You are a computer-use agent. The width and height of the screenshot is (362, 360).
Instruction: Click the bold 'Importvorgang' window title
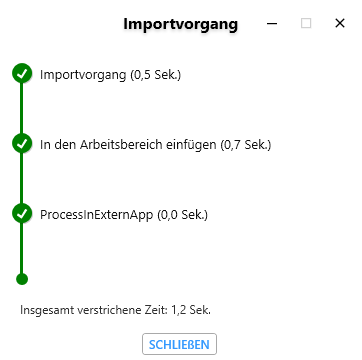coord(180,24)
